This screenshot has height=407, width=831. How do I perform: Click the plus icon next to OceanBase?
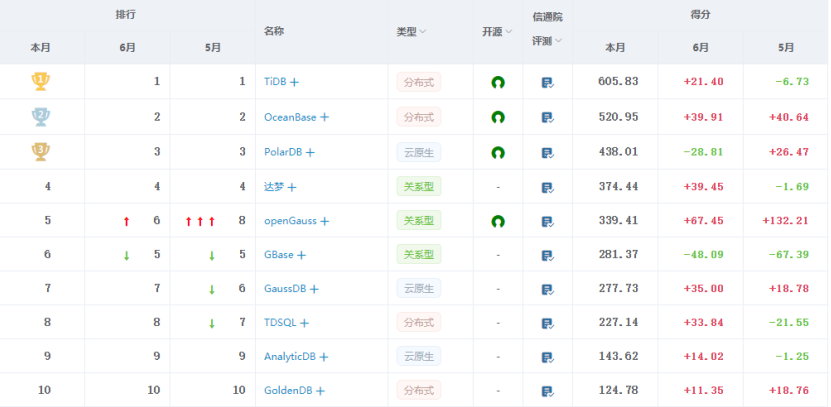pyautogui.click(x=324, y=117)
